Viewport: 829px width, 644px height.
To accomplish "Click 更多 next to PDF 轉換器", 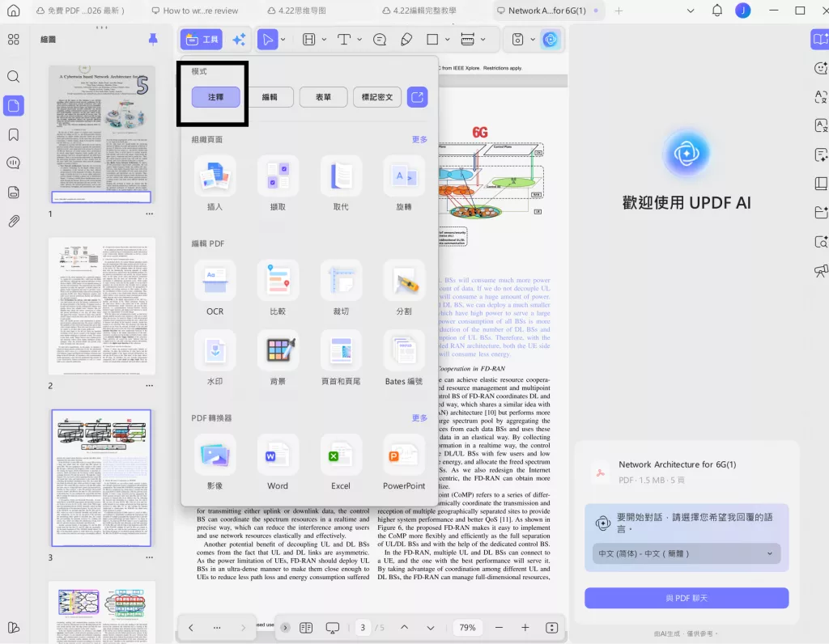I will pyautogui.click(x=419, y=418).
